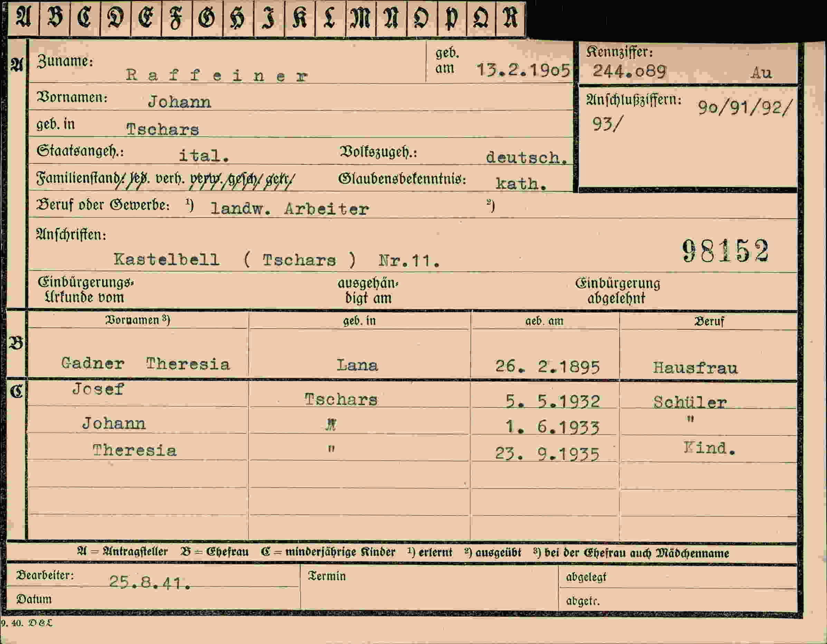The width and height of the screenshot is (827, 644).
Task: Click 'Tschars' in the 'geb. in' field
Action: click(162, 129)
